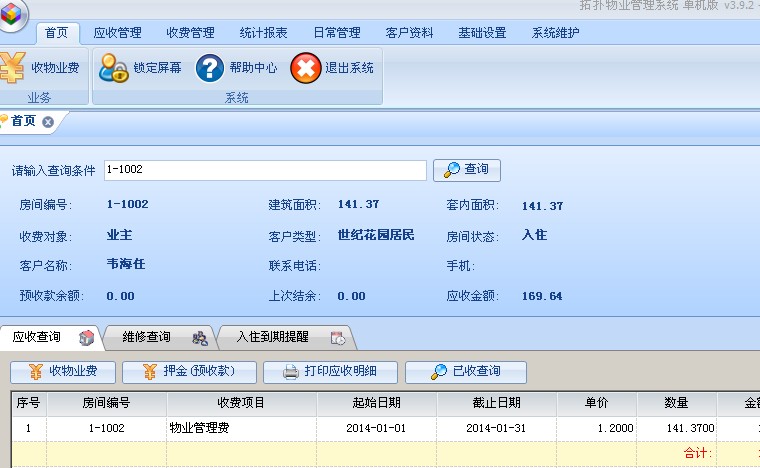The height and width of the screenshot is (468, 760).
Task: Open 帮助中心 help center icon
Action: [209, 68]
